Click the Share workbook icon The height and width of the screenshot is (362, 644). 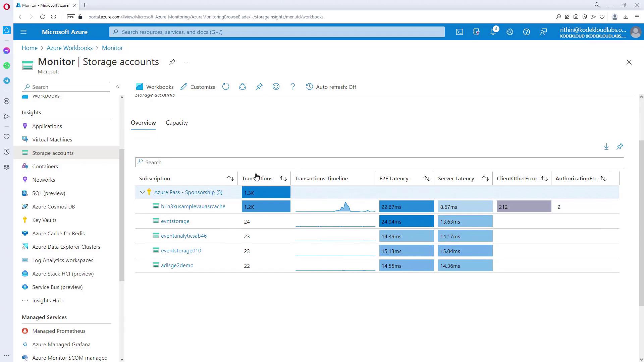(x=243, y=87)
